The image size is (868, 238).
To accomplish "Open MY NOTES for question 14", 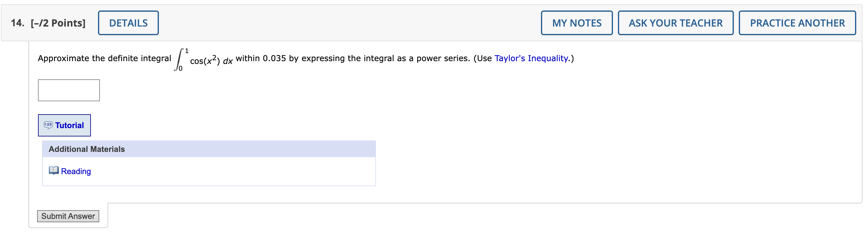I will click(576, 23).
